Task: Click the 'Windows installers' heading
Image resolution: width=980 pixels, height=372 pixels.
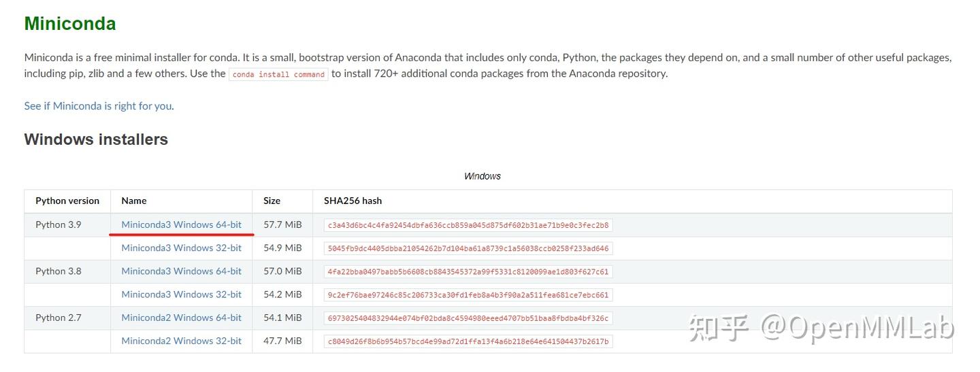Action: (x=96, y=139)
